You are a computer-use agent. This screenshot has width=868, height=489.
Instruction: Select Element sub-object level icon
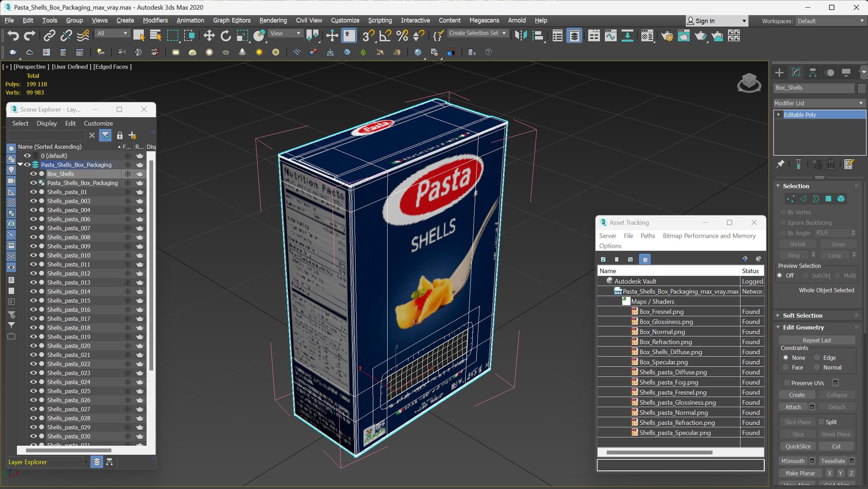coord(841,199)
